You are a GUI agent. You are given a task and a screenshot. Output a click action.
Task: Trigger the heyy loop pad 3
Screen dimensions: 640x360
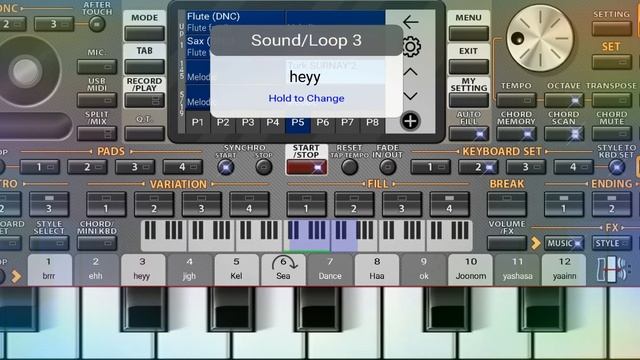point(142,269)
